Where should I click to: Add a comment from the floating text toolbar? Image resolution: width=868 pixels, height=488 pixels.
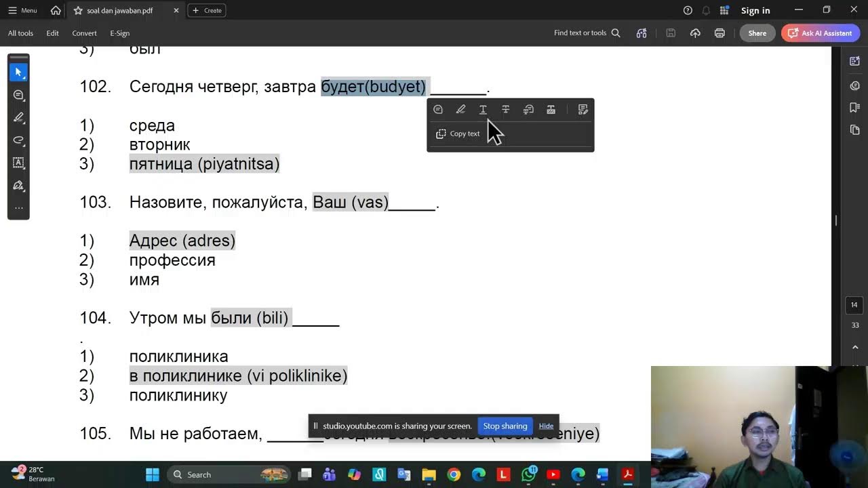coord(438,110)
